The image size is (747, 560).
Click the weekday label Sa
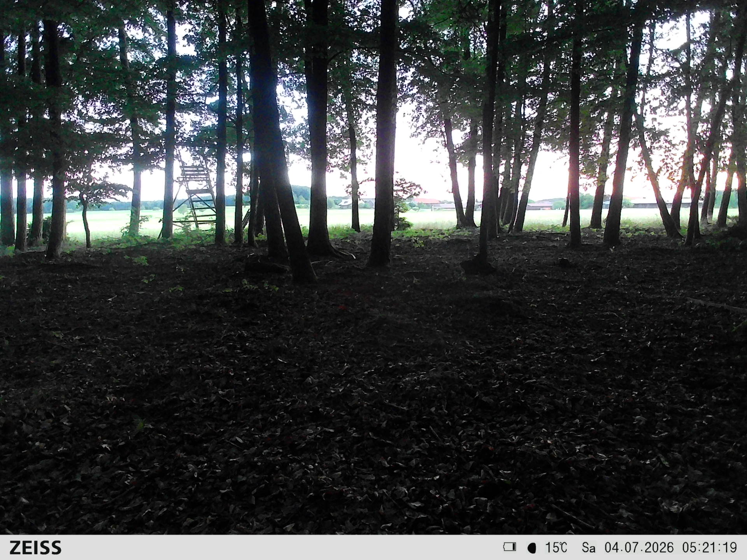pyautogui.click(x=589, y=548)
